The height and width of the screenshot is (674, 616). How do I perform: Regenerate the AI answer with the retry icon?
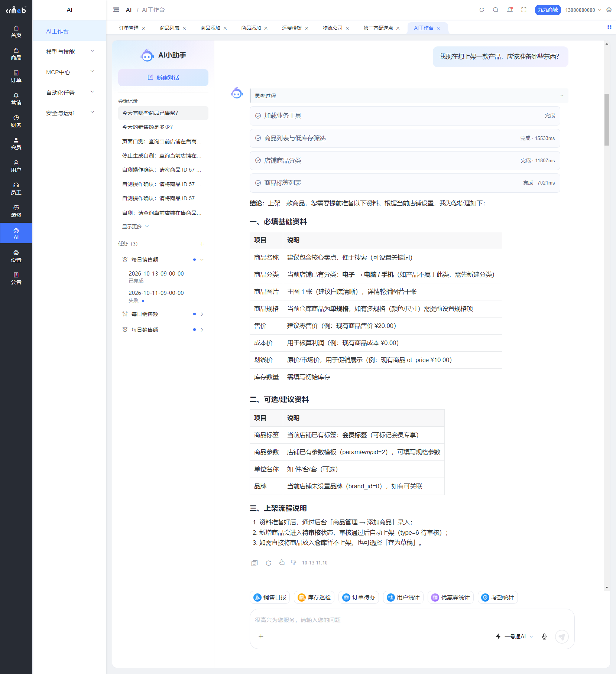268,563
